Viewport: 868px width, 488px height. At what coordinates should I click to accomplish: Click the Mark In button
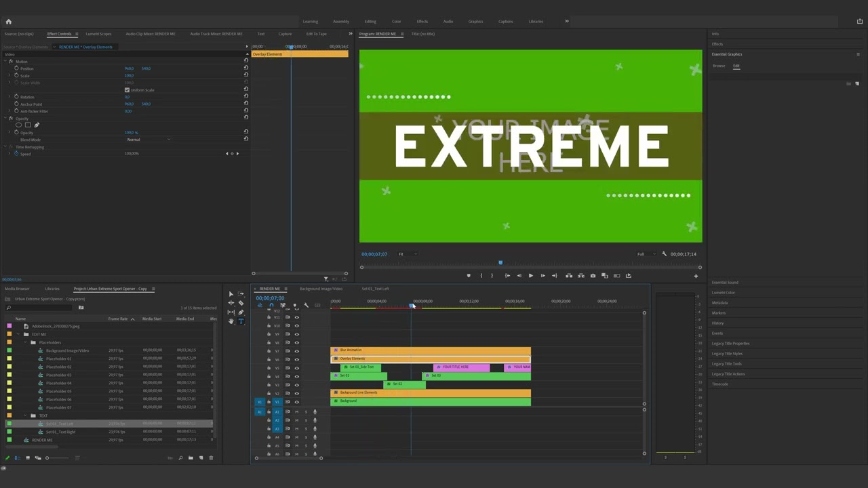(x=481, y=276)
